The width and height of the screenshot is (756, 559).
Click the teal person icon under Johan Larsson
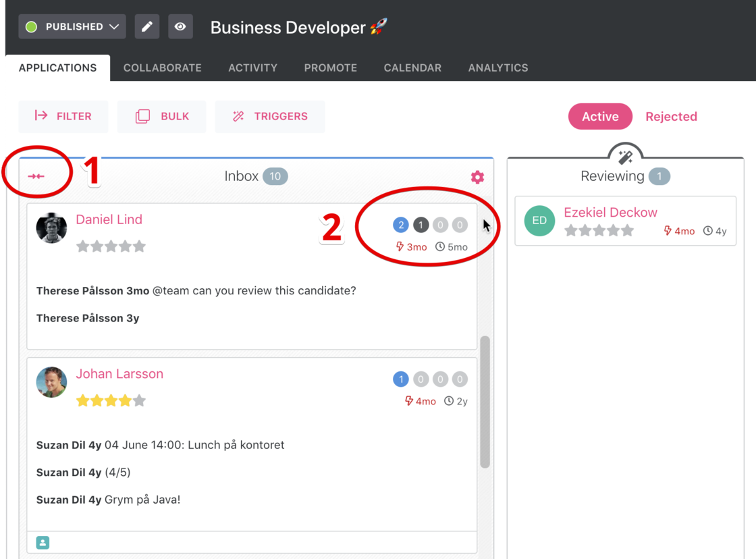click(43, 543)
